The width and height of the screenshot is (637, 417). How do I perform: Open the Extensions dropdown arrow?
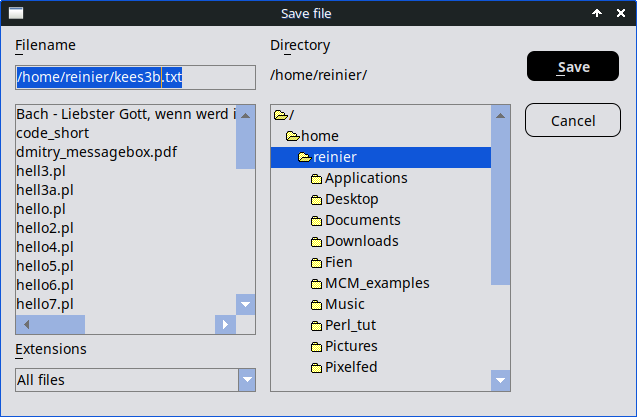(x=247, y=380)
